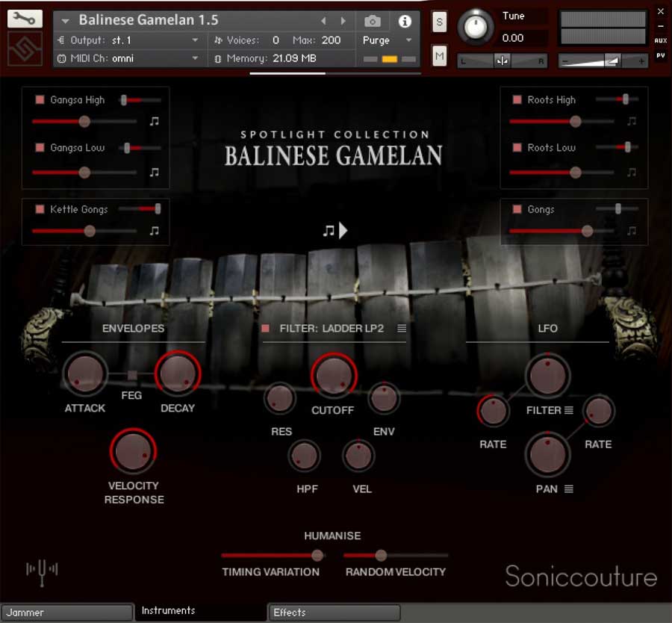Click the Gangsa Low music note icon

pyautogui.click(x=155, y=173)
